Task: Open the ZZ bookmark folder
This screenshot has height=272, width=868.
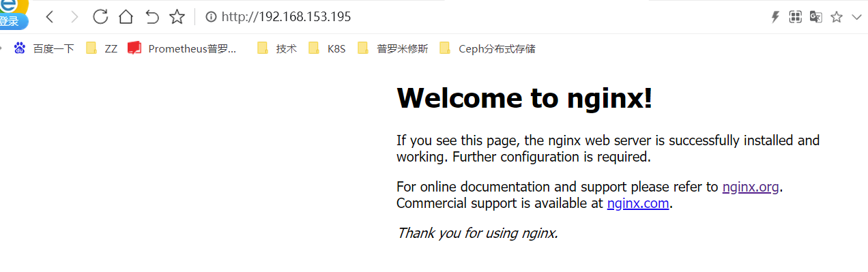Action: tap(102, 48)
